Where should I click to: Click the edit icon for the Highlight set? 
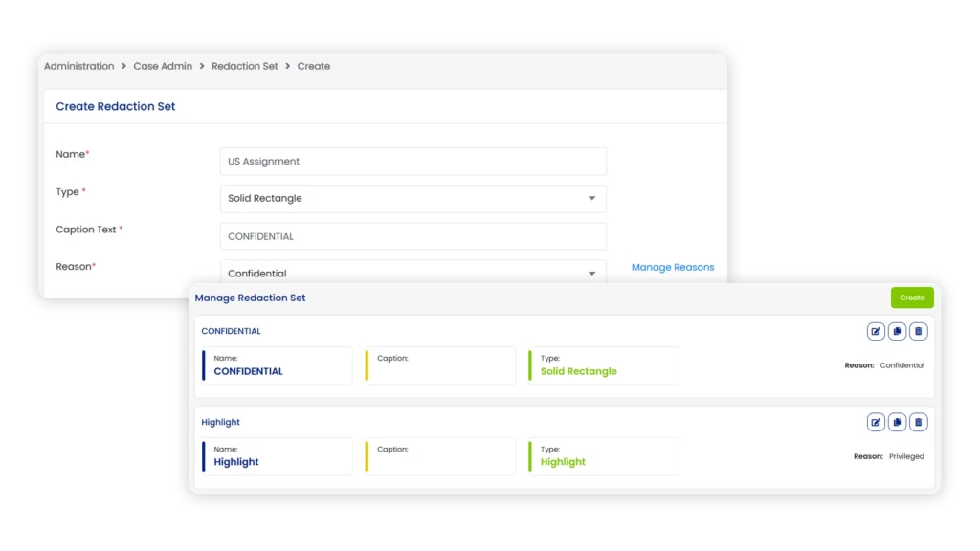[x=876, y=422]
